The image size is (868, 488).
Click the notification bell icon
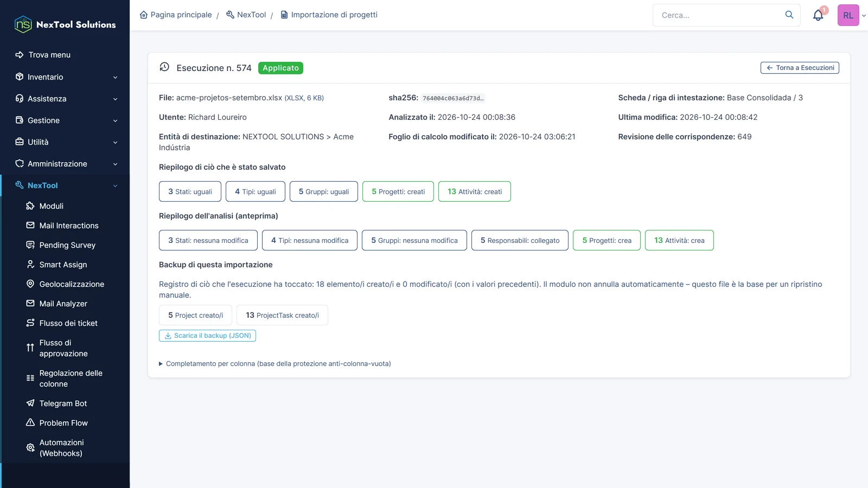[818, 15]
